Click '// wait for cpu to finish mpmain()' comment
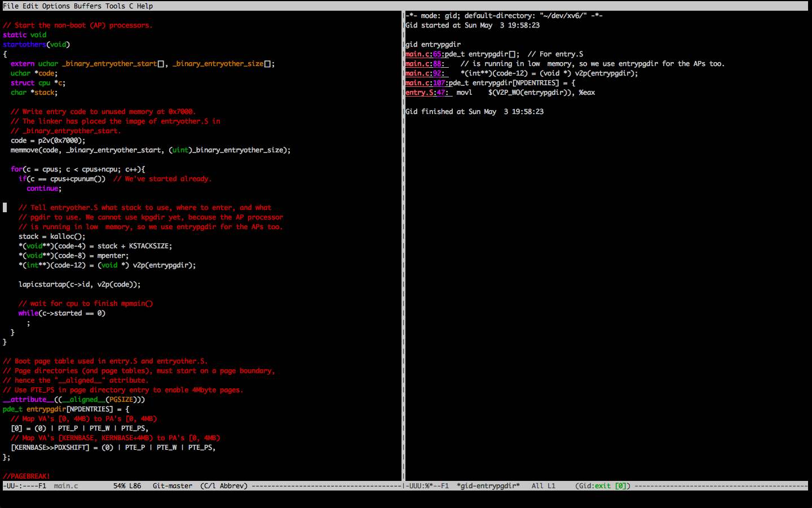Viewport: 812px width, 508px height. coord(86,304)
